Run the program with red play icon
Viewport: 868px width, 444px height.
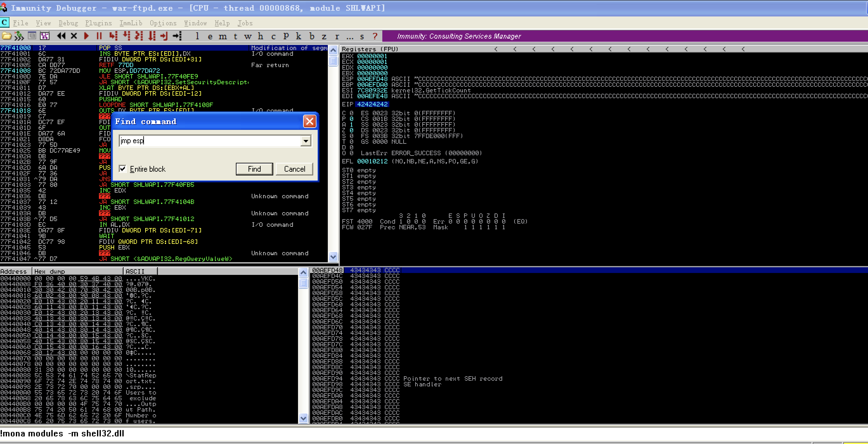pyautogui.click(x=86, y=36)
